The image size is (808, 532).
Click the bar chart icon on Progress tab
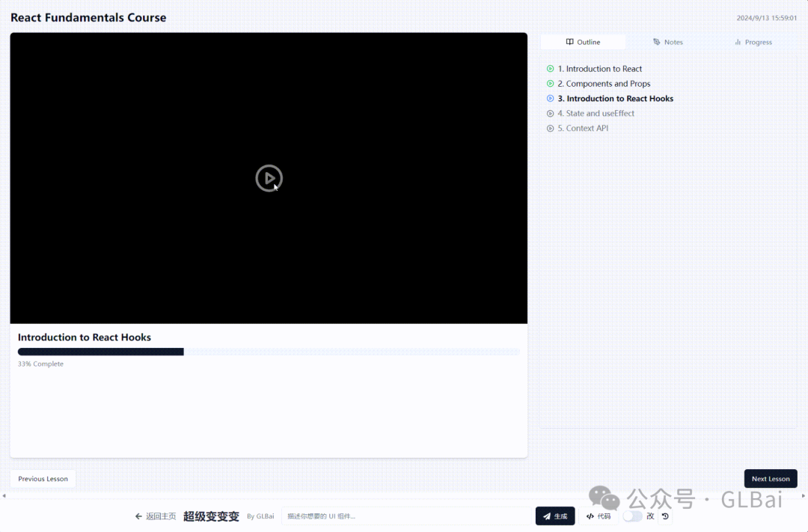738,42
